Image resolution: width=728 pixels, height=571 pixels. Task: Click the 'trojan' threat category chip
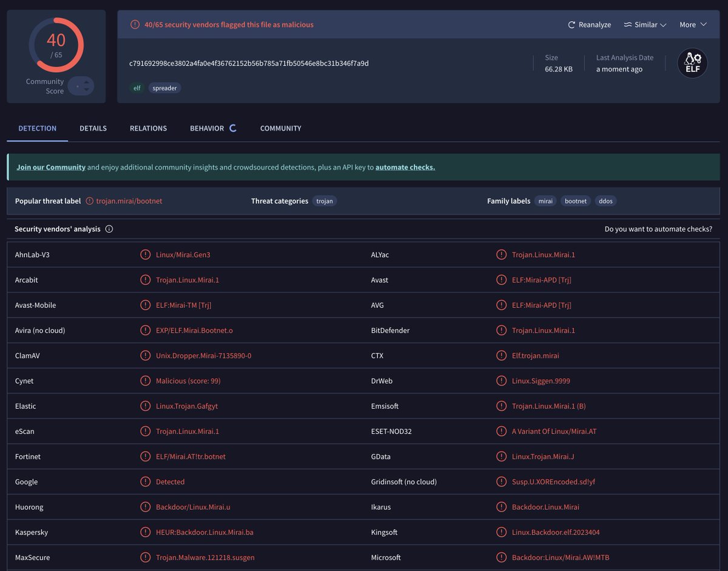pos(325,201)
